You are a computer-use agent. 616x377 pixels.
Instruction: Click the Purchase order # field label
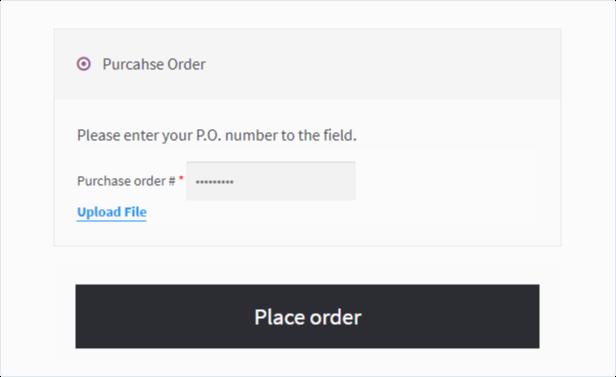126,181
